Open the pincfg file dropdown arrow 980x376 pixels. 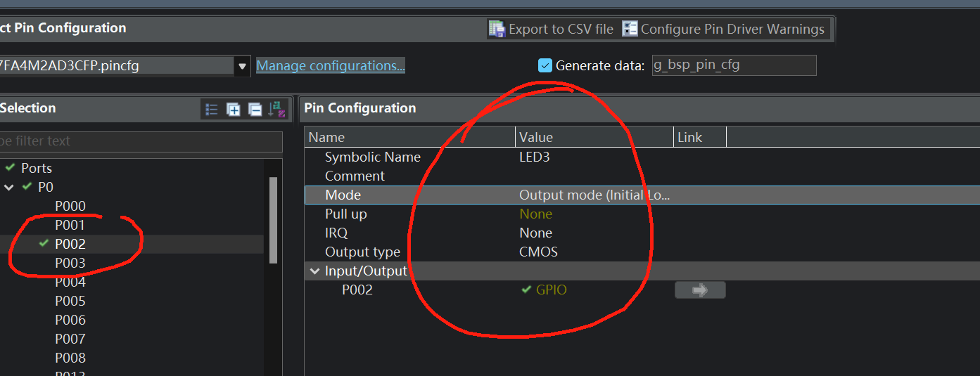click(242, 66)
